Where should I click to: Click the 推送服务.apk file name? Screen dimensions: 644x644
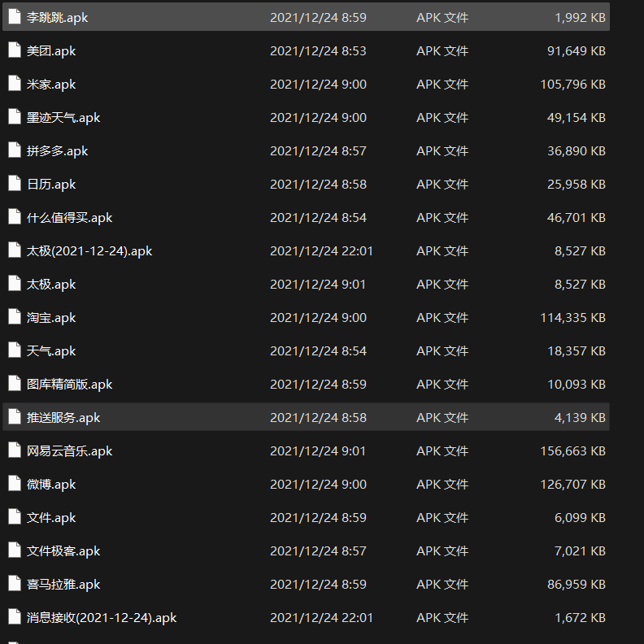63,417
